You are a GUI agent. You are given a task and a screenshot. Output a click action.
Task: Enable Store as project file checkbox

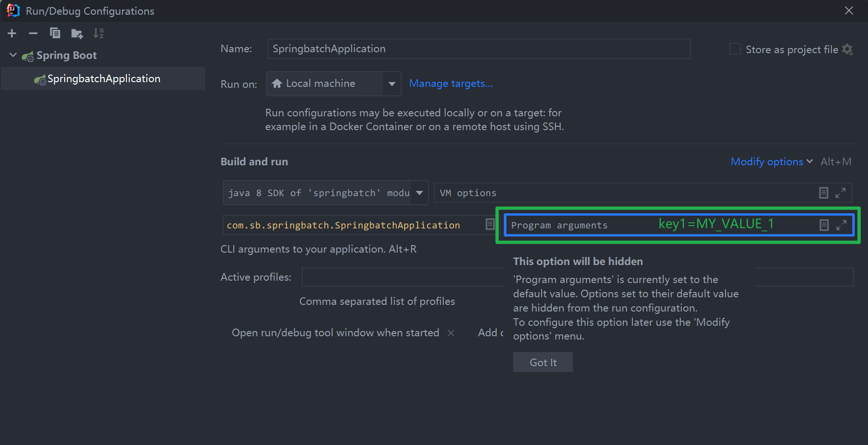coord(735,49)
